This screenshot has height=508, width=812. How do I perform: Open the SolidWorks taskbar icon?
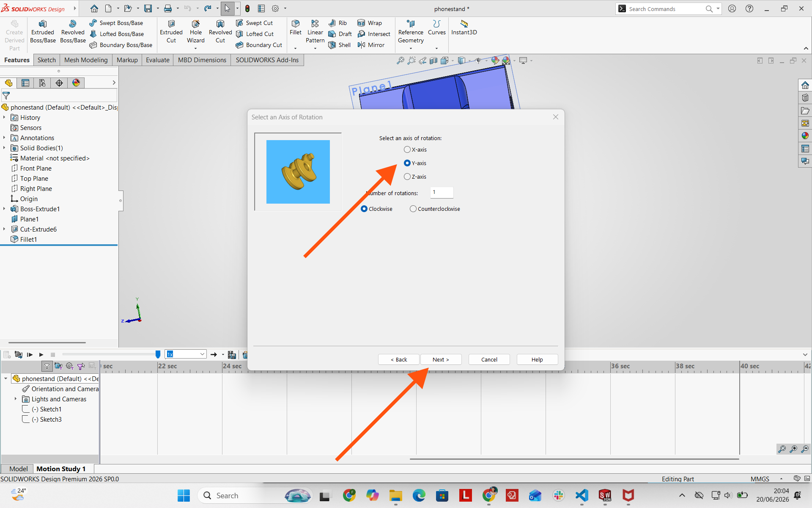pos(605,495)
